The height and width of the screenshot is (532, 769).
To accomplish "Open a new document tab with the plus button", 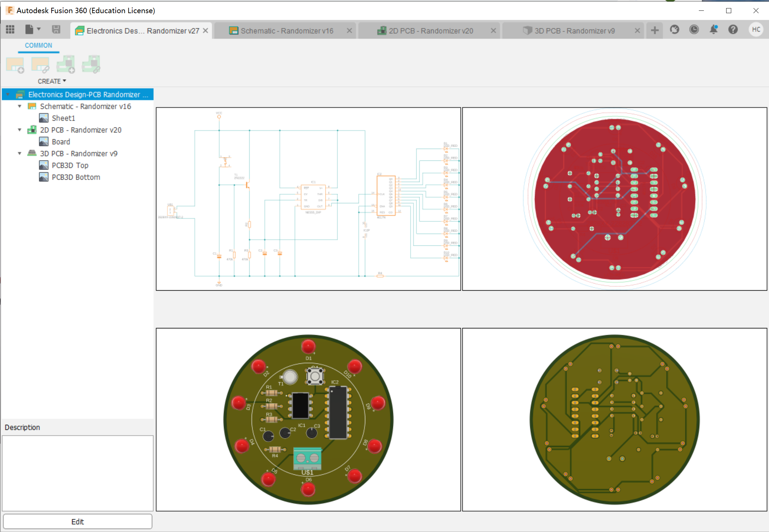I will [654, 30].
